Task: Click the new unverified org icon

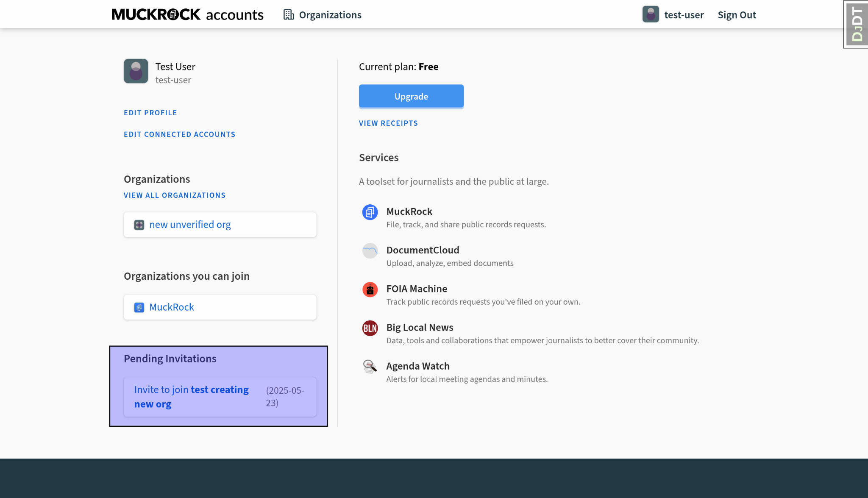Action: coord(139,225)
